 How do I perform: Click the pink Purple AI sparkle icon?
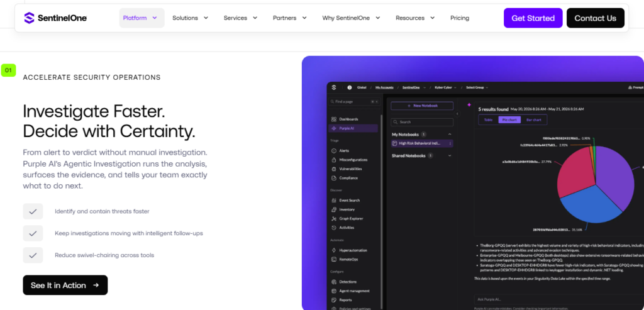(469, 105)
